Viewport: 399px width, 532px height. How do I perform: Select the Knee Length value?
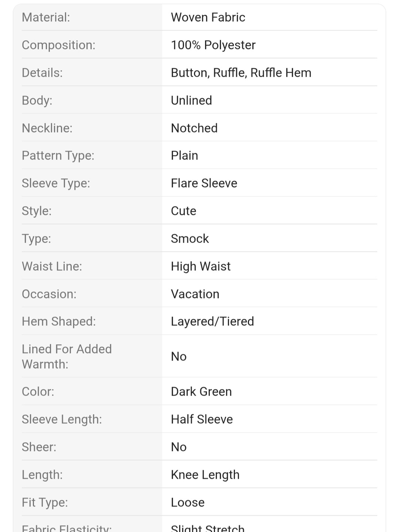click(205, 475)
